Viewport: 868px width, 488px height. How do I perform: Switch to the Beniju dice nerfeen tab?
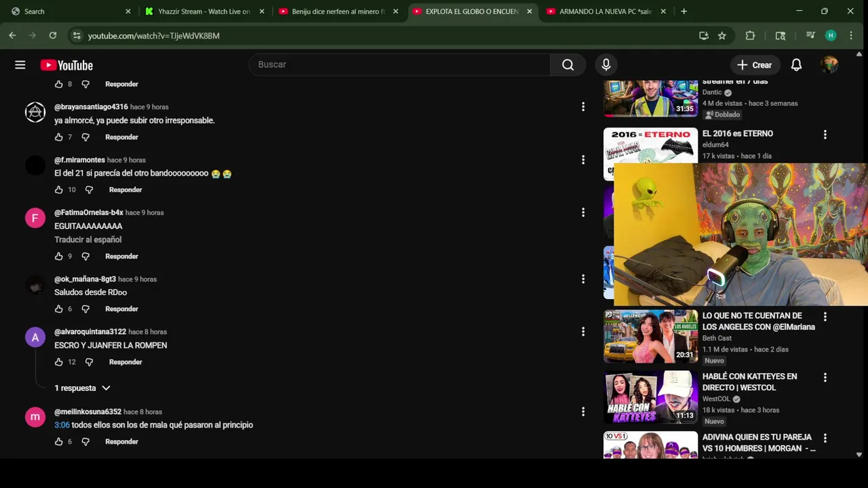338,12
